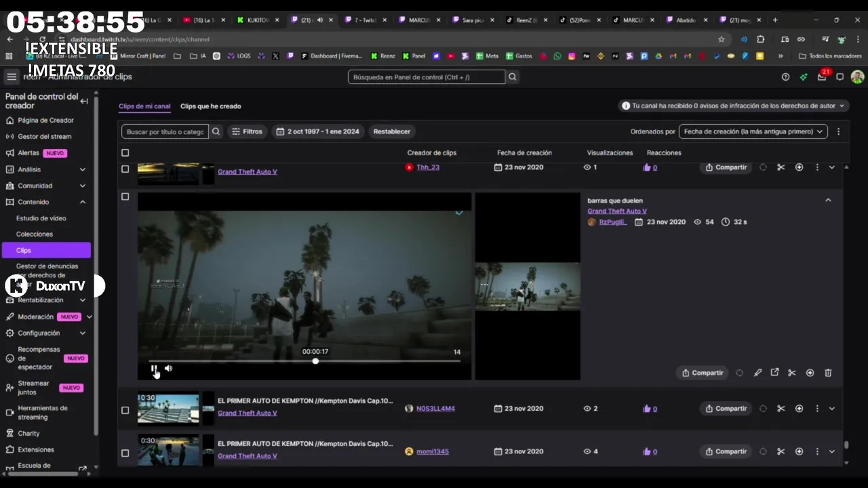Check the barras que duelen clip checkbox
Screen dimensions: 868x488
125,197
